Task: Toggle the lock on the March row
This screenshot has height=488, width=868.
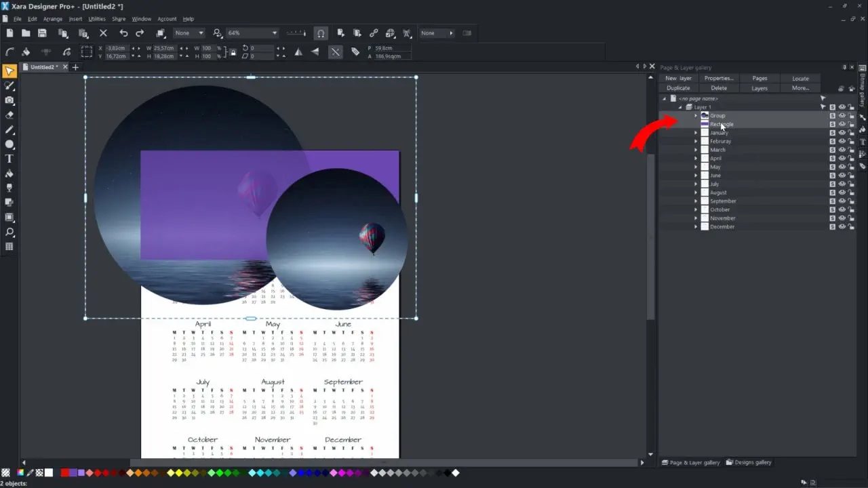Action: [851, 150]
